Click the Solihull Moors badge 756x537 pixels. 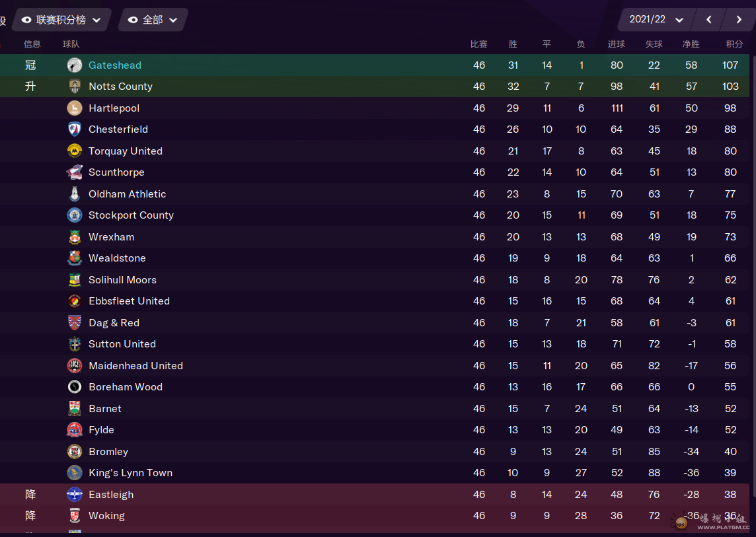click(75, 280)
